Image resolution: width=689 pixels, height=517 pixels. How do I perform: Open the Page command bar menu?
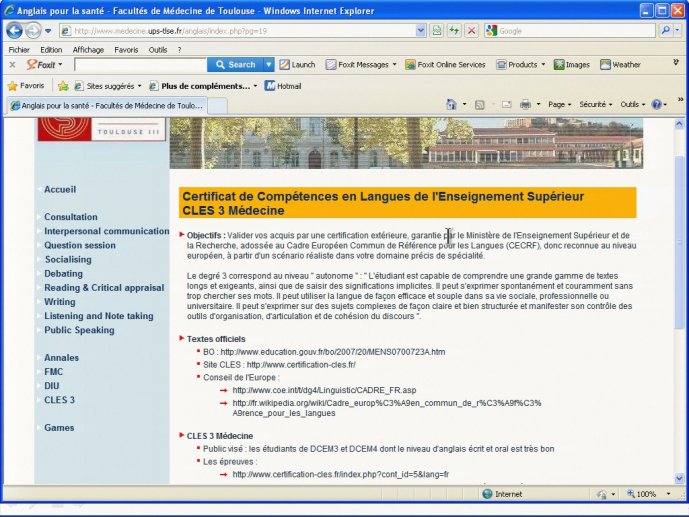tap(559, 105)
